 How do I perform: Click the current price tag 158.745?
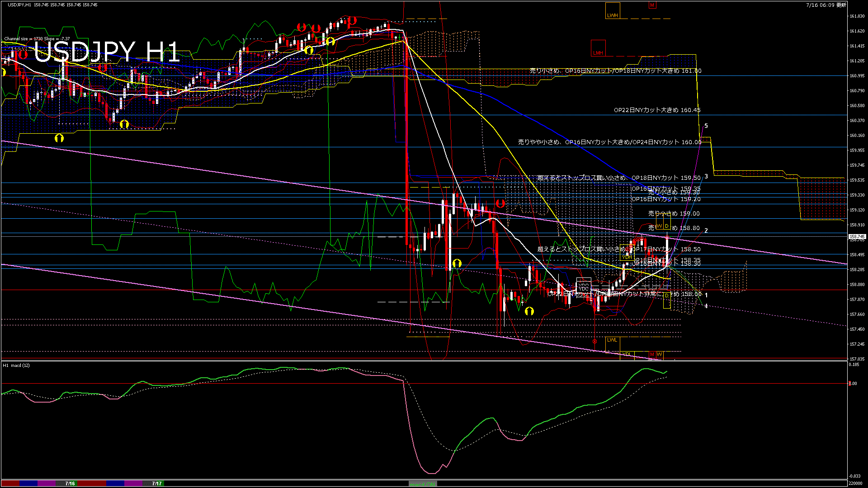[857, 236]
